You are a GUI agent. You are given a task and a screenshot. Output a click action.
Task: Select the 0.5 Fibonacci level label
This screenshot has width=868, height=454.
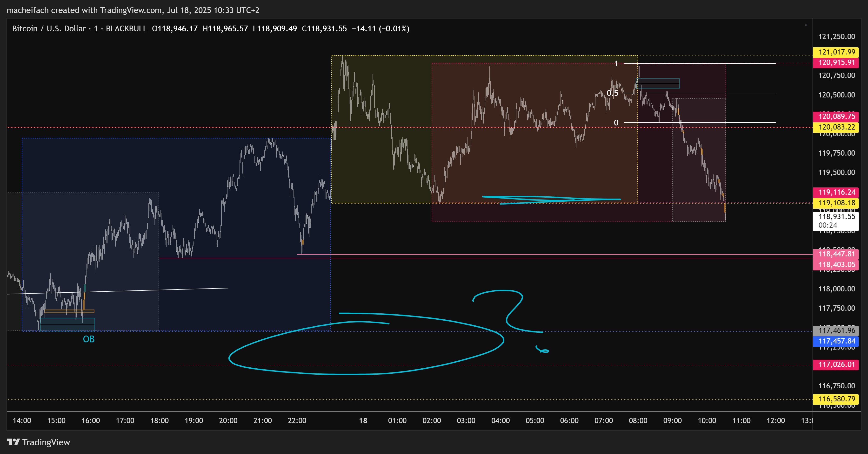612,93
